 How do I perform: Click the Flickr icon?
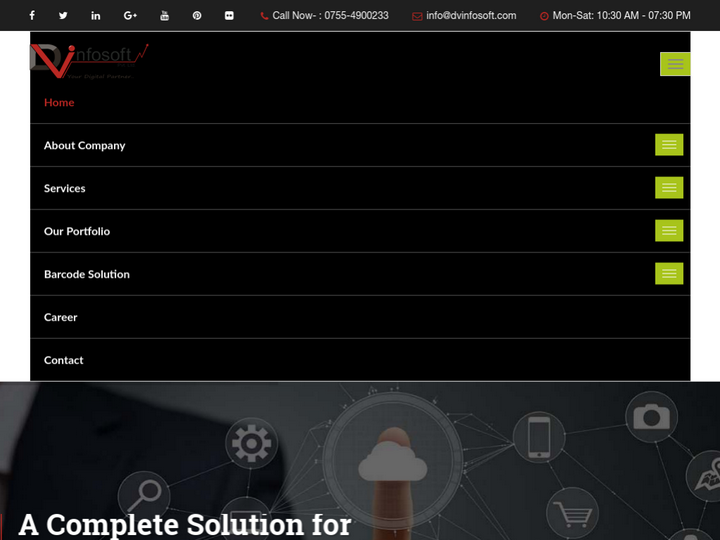tap(229, 16)
